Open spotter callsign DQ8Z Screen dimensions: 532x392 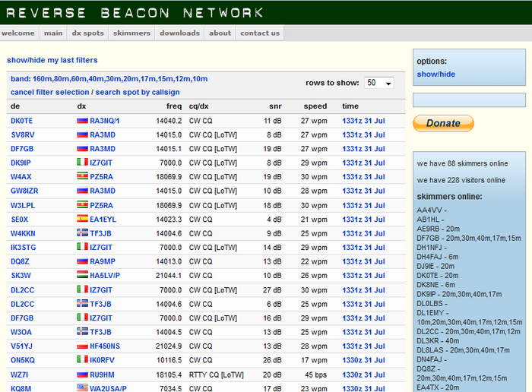pos(20,261)
